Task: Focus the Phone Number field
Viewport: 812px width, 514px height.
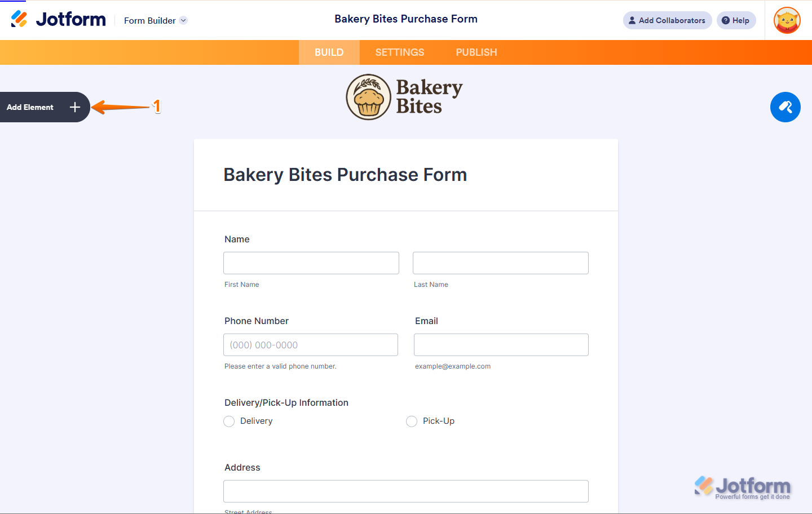Action: 311,345
